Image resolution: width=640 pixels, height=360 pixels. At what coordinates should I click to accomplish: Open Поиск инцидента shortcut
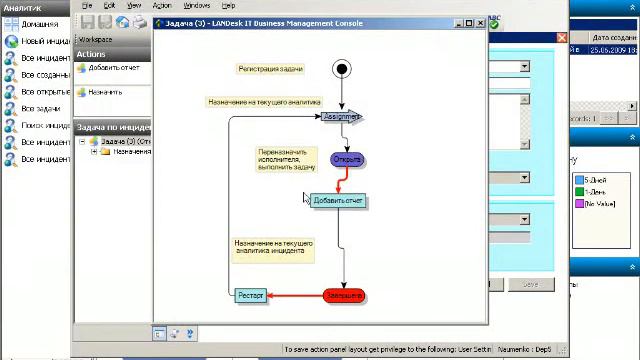38,125
